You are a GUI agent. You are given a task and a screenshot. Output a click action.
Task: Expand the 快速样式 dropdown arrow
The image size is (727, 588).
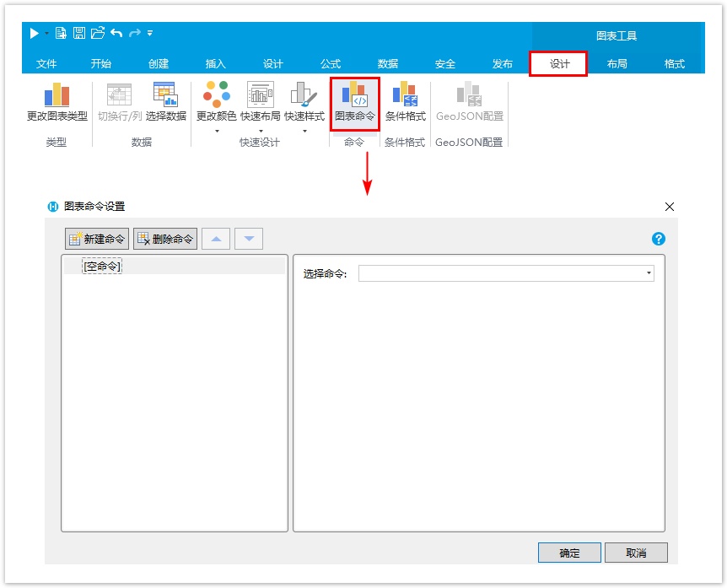tap(304, 132)
